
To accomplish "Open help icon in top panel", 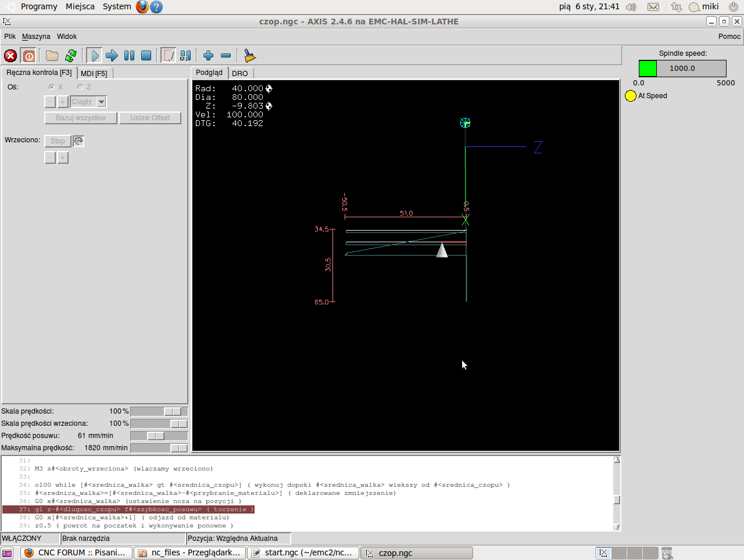I will coord(156,7).
